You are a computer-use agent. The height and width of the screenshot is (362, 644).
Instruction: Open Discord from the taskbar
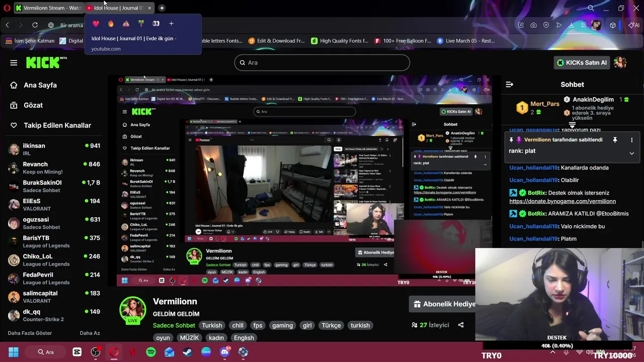tap(224, 352)
